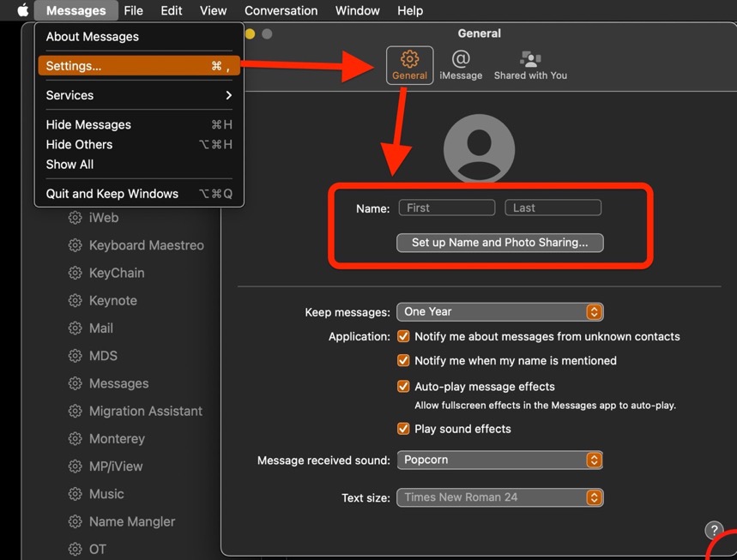Select Settings… menu entry
737x560 pixels.
pyautogui.click(x=139, y=66)
